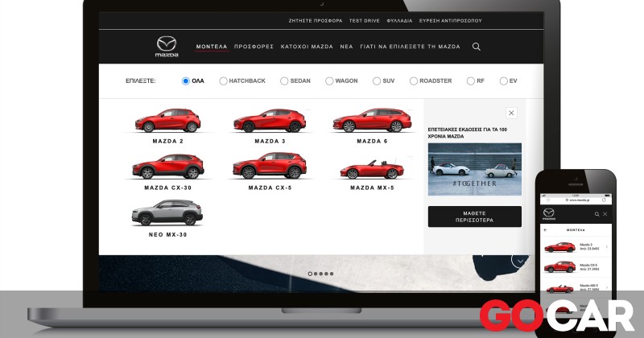
Task: Click the round down-chevron scroll button
Action: click(520, 261)
